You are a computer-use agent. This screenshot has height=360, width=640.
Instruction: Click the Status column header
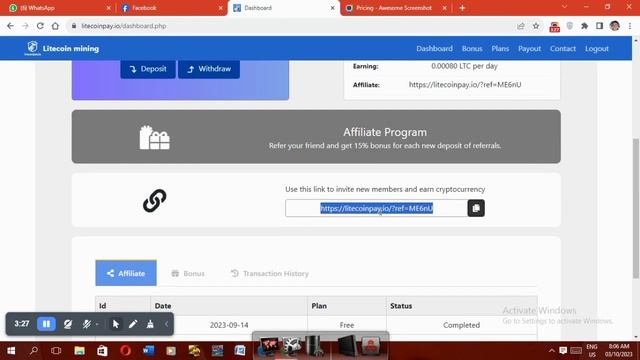462,306
